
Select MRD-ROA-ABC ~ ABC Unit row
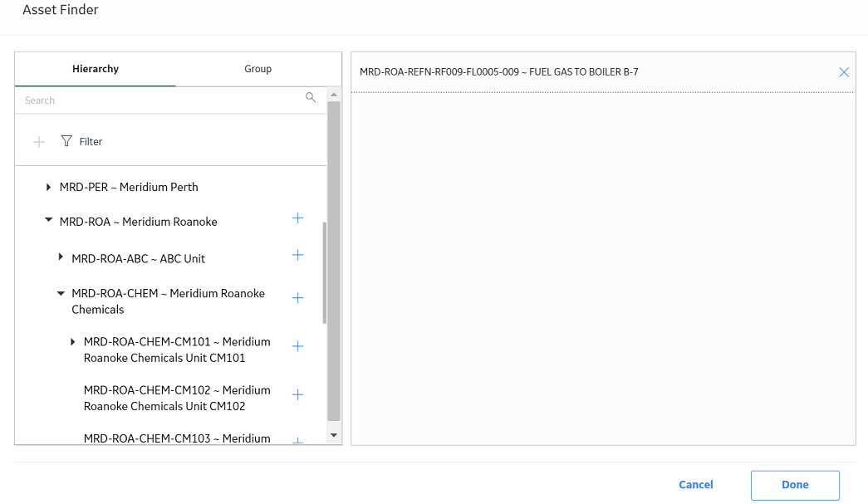point(139,258)
